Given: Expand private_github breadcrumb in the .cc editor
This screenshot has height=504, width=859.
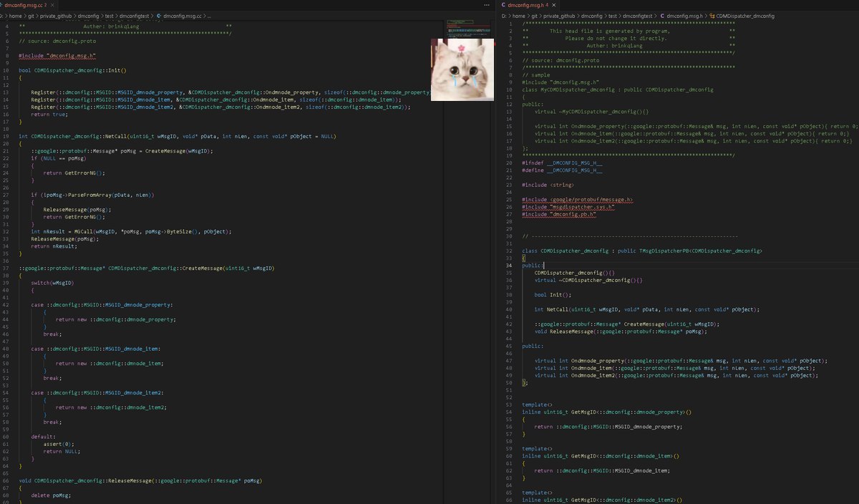Looking at the screenshot, I should [x=56, y=16].
